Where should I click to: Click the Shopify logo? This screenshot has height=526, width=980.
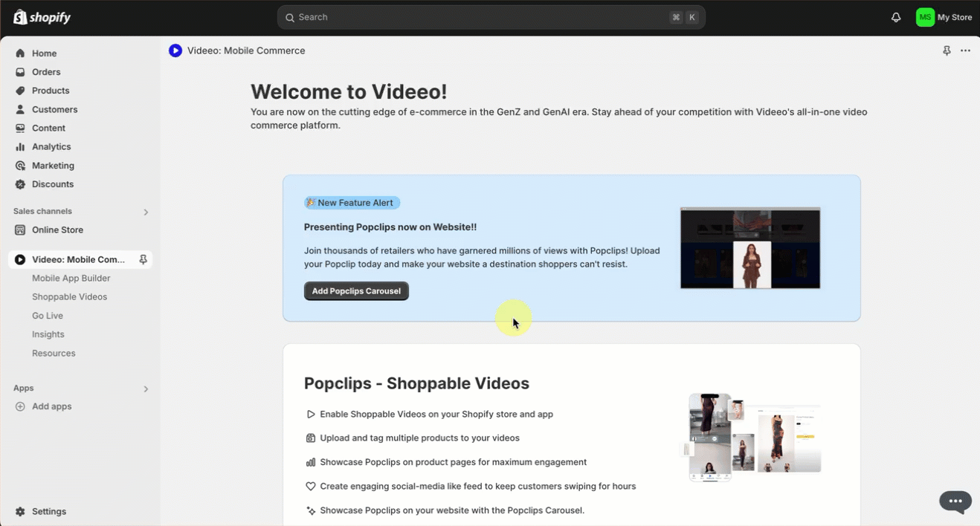42,17
